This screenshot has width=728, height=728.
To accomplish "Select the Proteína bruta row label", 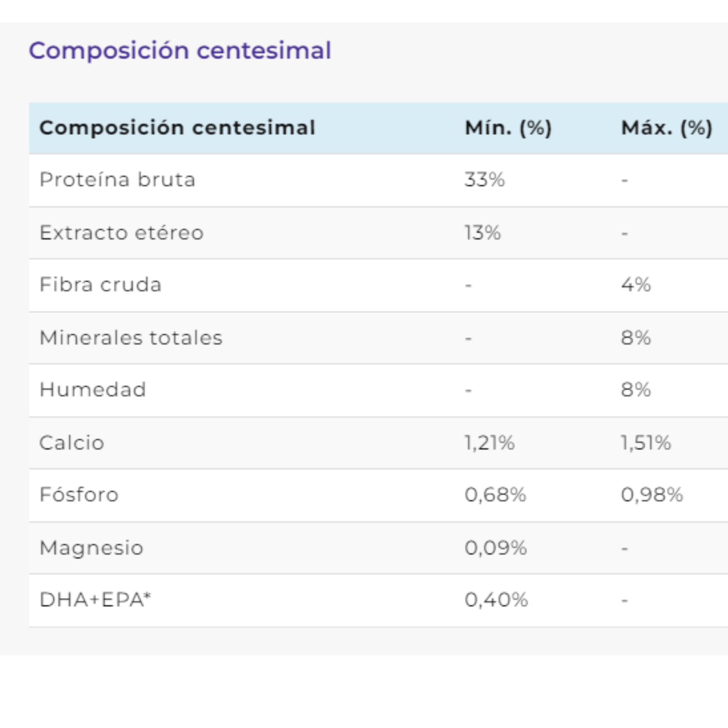I will (x=117, y=180).
